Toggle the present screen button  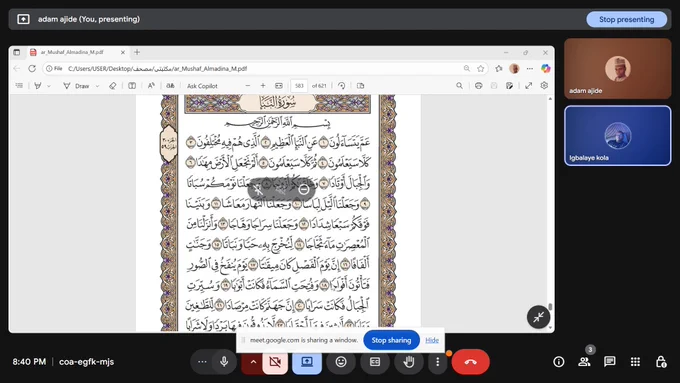307,361
